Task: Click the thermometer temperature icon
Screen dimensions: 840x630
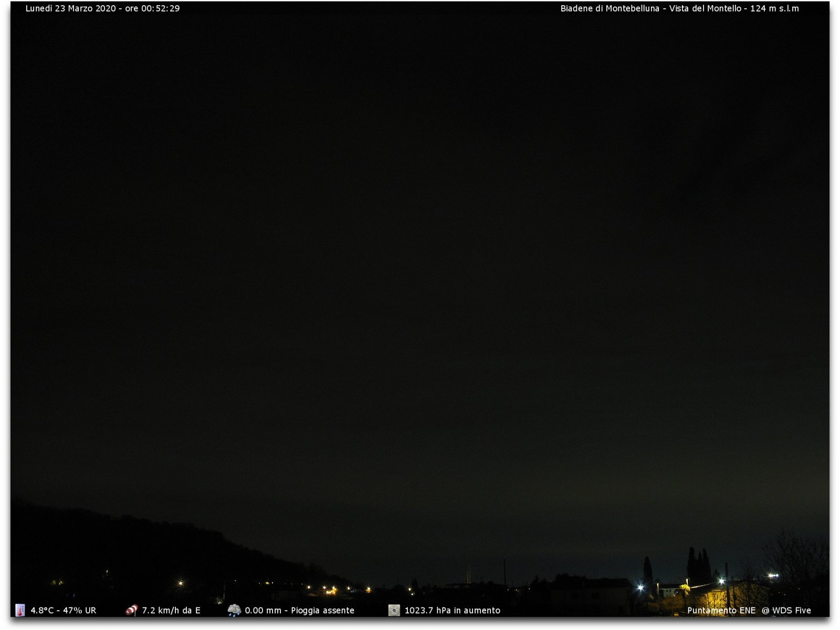Action: [20, 610]
